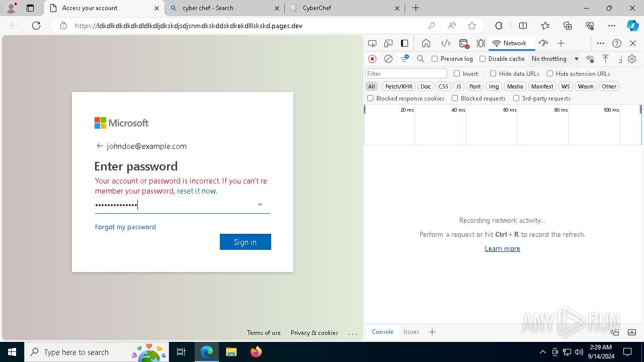Toggle device emulation in DevTools
644x362 pixels.
(388, 43)
